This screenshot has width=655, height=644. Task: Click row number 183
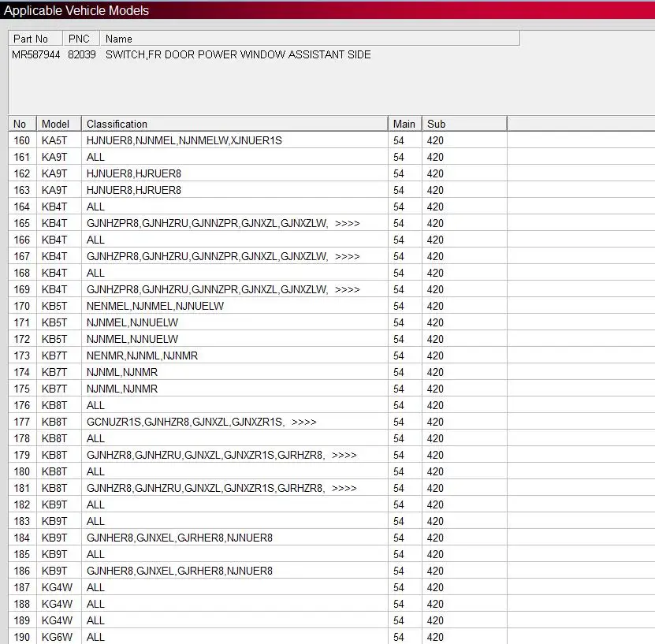(x=22, y=522)
